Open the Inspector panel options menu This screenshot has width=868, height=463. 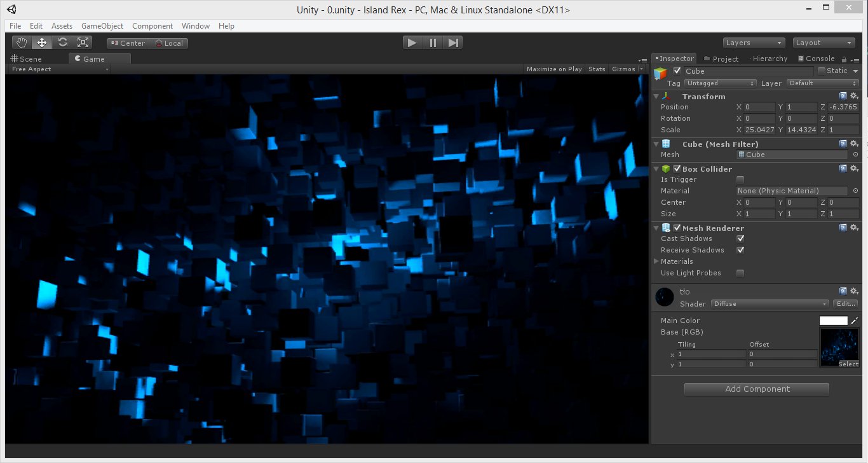click(x=855, y=59)
